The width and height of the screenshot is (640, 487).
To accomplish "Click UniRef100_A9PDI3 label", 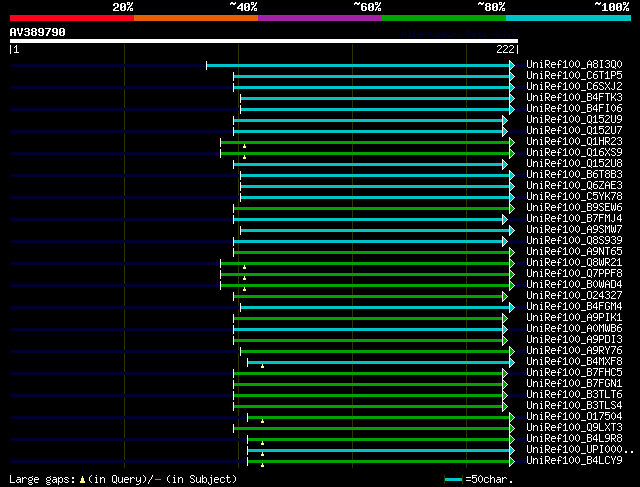I will 574,340.
